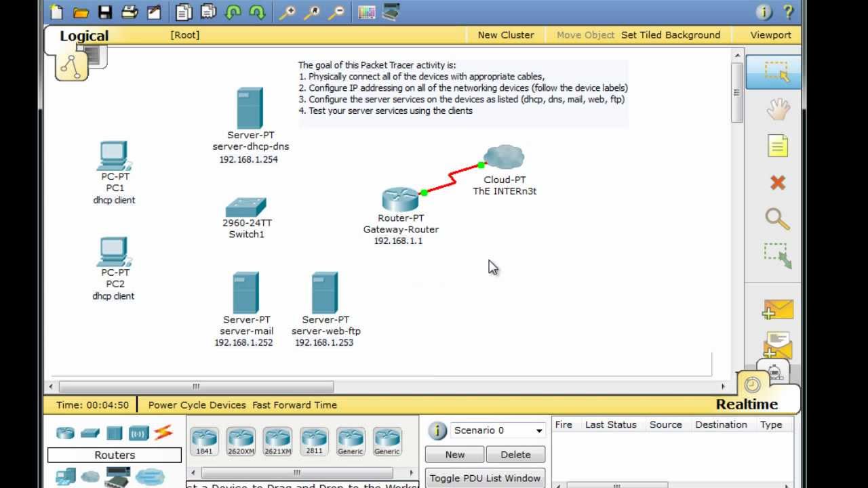Zoom out of the workspace

(336, 12)
